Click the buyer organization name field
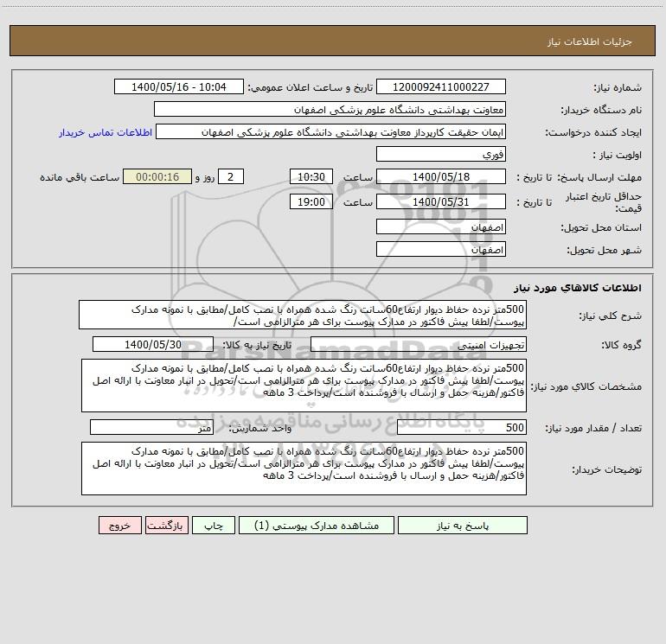The image size is (666, 644). [330, 109]
